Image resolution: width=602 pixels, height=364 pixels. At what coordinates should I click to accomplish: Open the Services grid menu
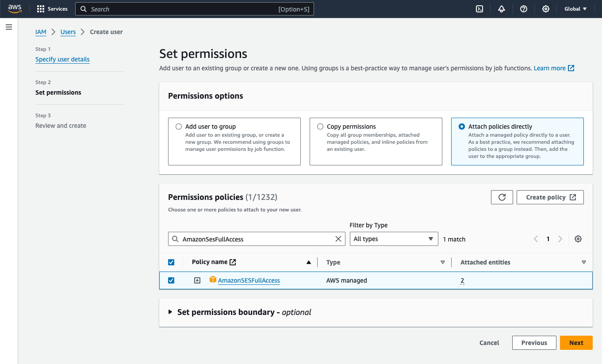[x=52, y=9]
